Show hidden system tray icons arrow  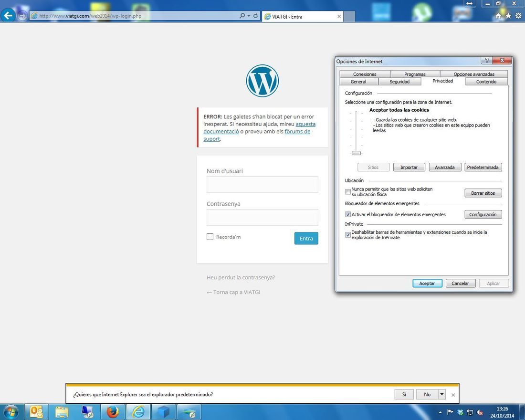pyautogui.click(x=441, y=412)
